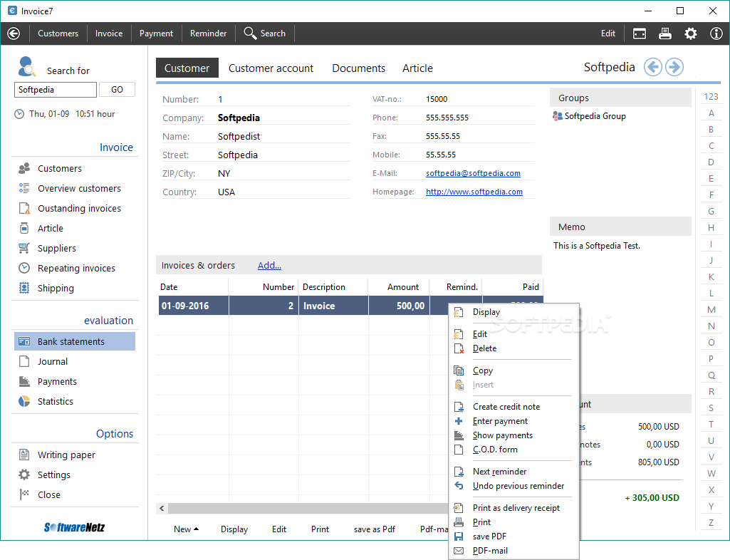
Task: Switch to the Customer account tab
Action: [x=271, y=68]
